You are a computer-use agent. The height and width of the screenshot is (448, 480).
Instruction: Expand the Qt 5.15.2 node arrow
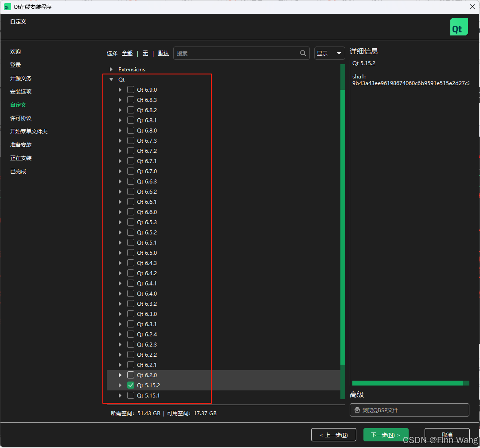pos(120,385)
